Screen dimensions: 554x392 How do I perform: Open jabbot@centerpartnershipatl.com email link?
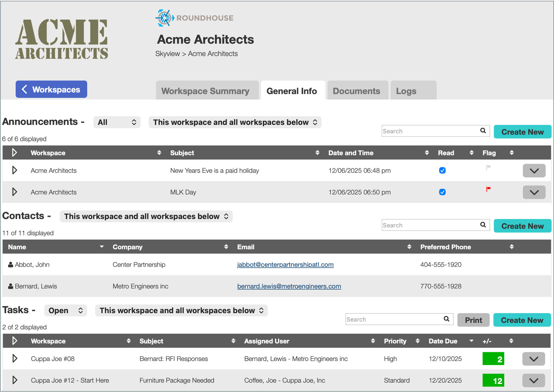[x=285, y=264]
